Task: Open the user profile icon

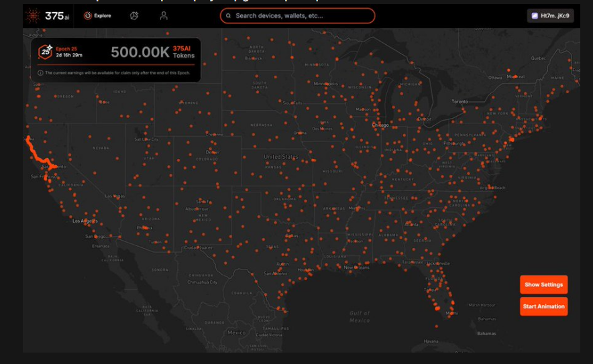Action: coord(164,15)
